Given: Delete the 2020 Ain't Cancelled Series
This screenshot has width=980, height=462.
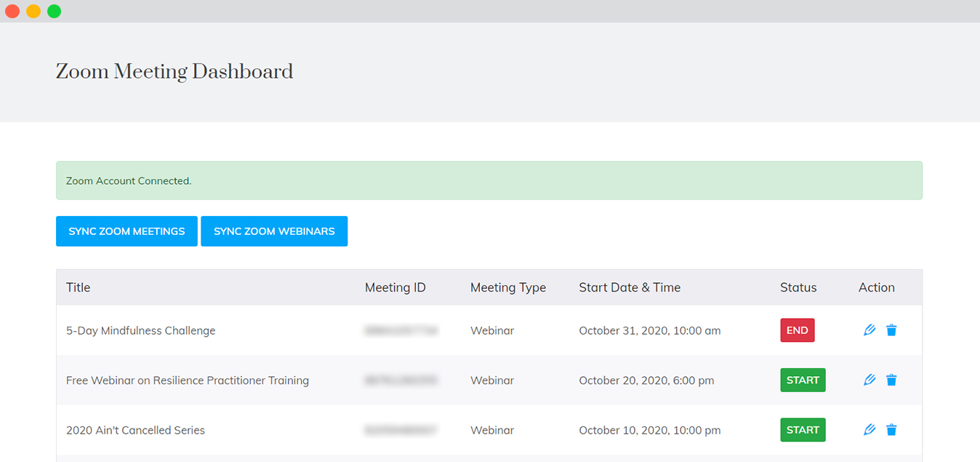Looking at the screenshot, I should coord(891,430).
